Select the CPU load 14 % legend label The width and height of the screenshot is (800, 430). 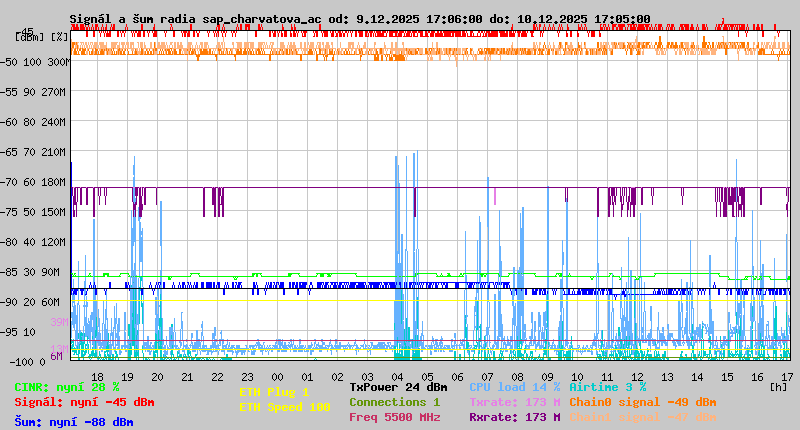pyautogui.click(x=515, y=386)
